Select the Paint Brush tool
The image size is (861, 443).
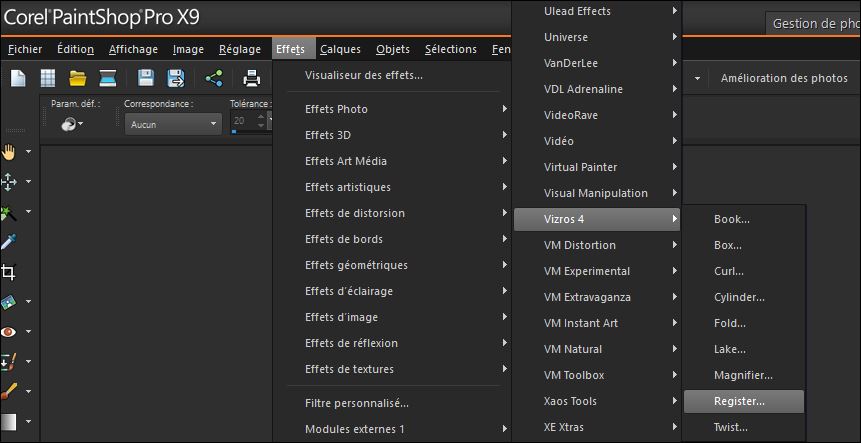(x=9, y=392)
